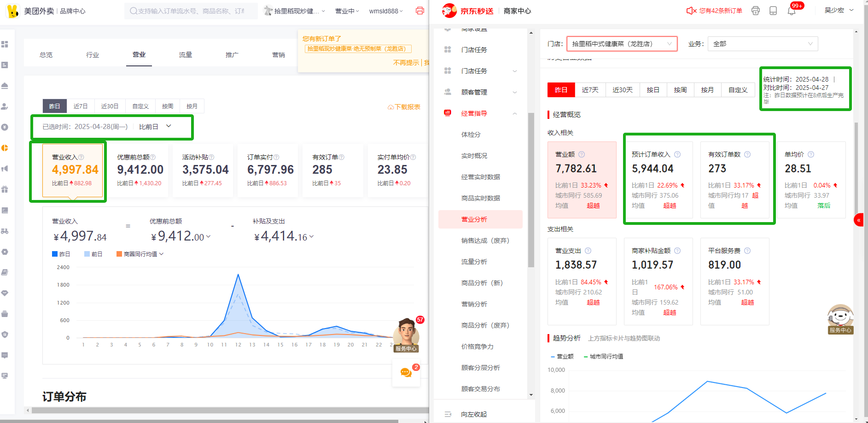Screen dimensions: 868x423
Task: Open the 比前日 comparison dropdown
Action: tap(155, 126)
